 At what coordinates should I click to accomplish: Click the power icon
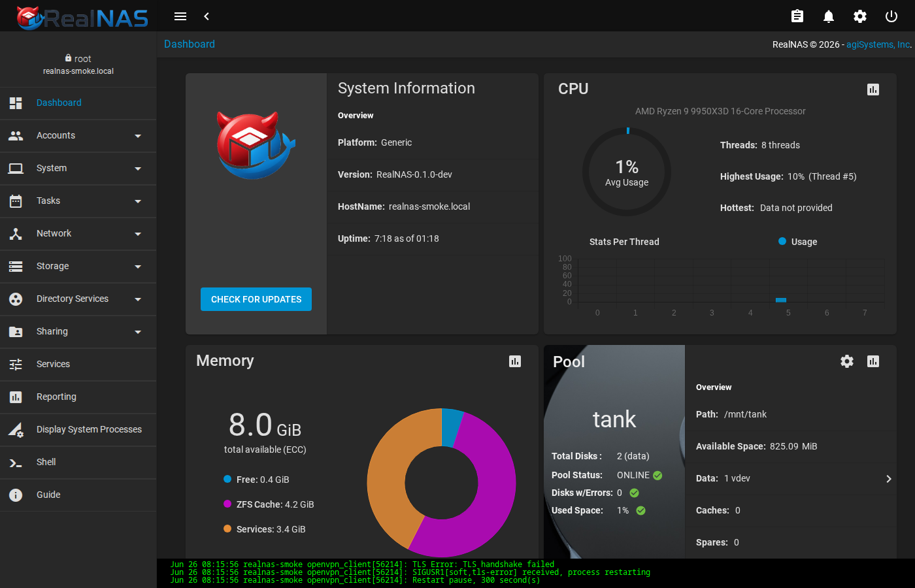pyautogui.click(x=891, y=16)
